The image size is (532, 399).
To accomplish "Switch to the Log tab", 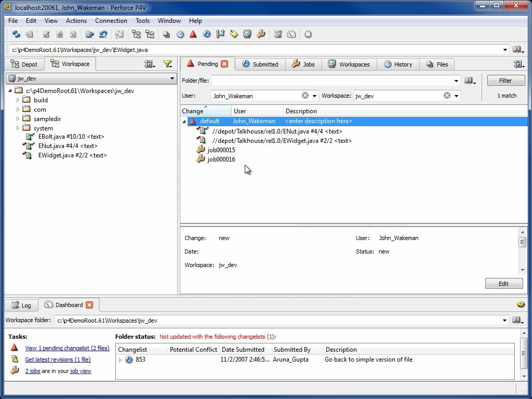I will [x=21, y=305].
